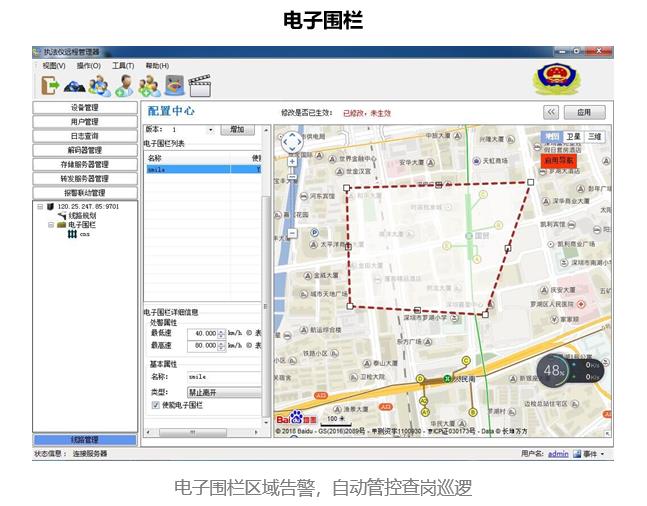Click the film clapperboard toolbar icon
This screenshot has width=647, height=506.
tap(200, 86)
